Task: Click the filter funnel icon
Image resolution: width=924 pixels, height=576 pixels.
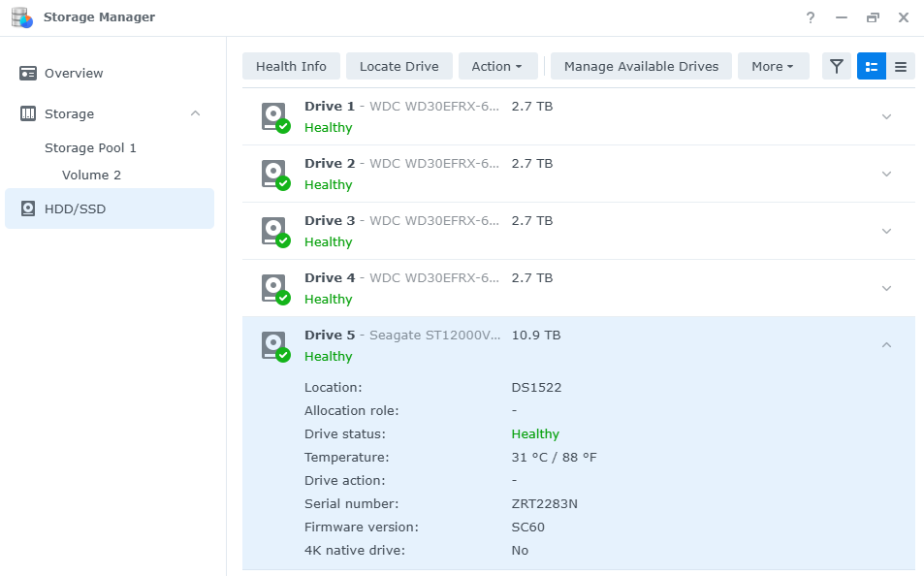Action: pyautogui.click(x=837, y=66)
